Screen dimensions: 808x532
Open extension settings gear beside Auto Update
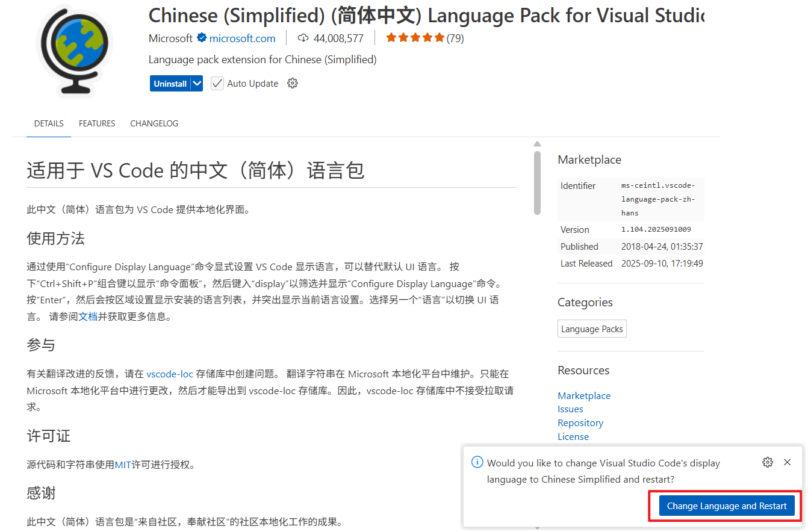pyautogui.click(x=293, y=83)
